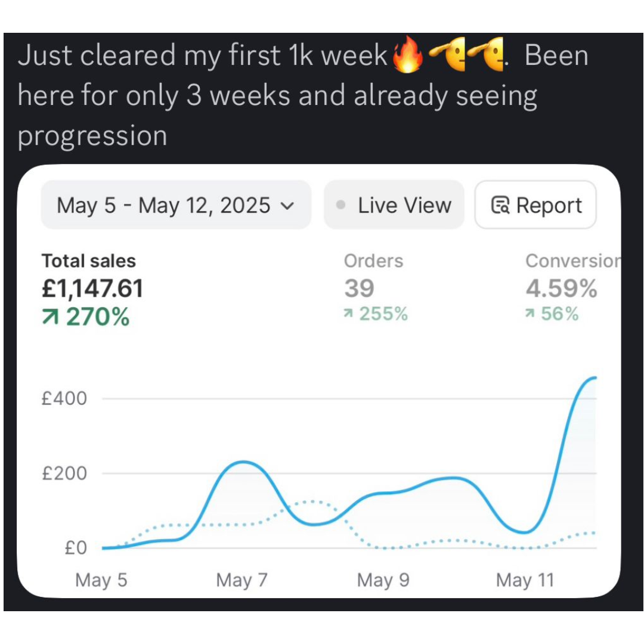The width and height of the screenshot is (644, 644).
Task: Click the May 11 axis date label
Action: [525, 580]
